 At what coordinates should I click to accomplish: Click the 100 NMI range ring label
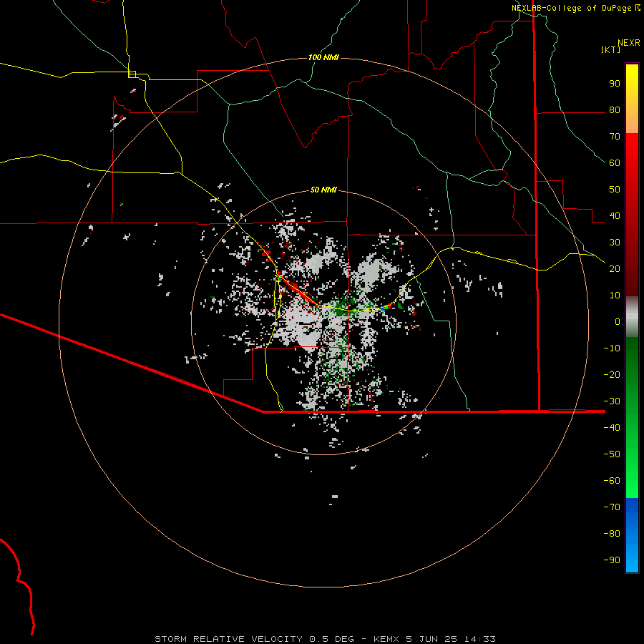323,57
